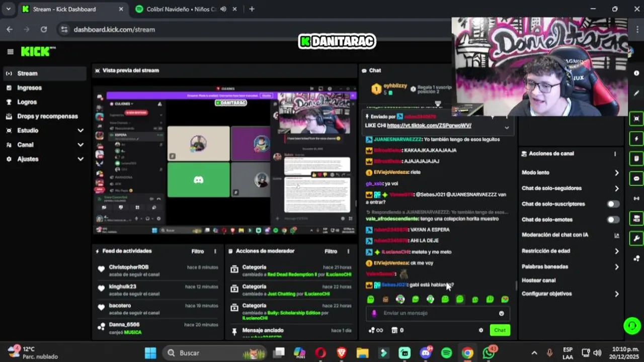This screenshot has height=362, width=644.
Task: Click Hostear canal
Action: (538, 281)
